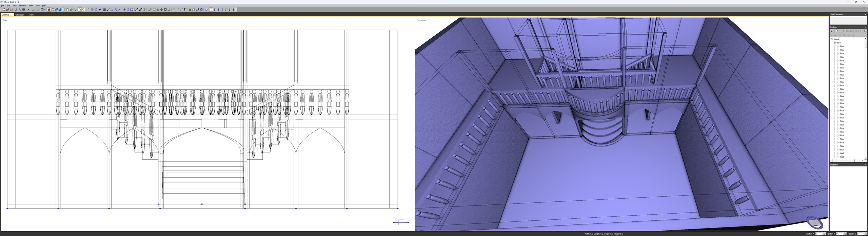868x236 pixels.
Task: Select the red Eraser tool
Action: [100, 10]
